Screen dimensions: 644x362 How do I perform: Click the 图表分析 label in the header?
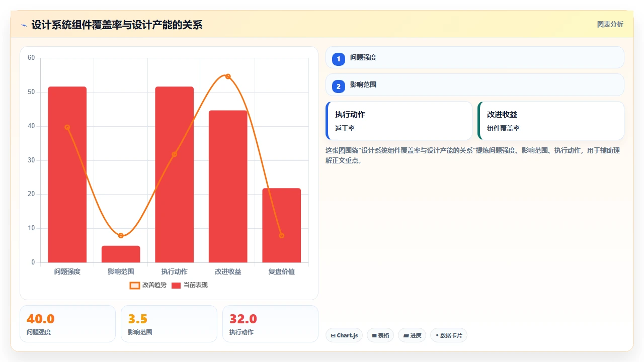(610, 24)
